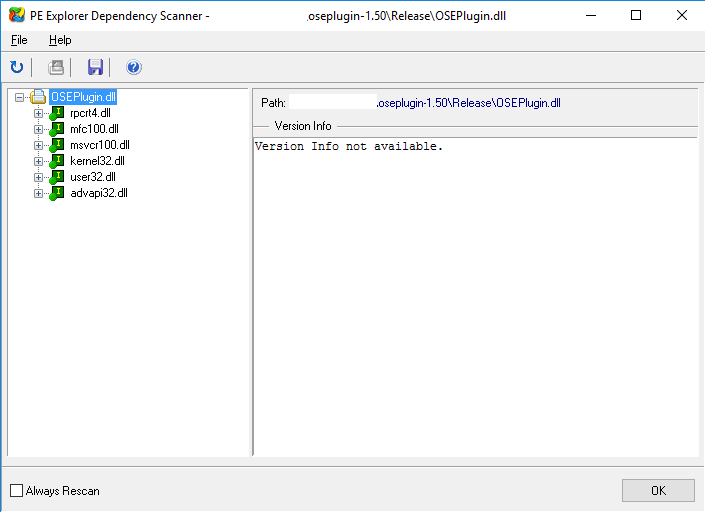Expand the msvcr100.dll tree node

click(x=39, y=145)
